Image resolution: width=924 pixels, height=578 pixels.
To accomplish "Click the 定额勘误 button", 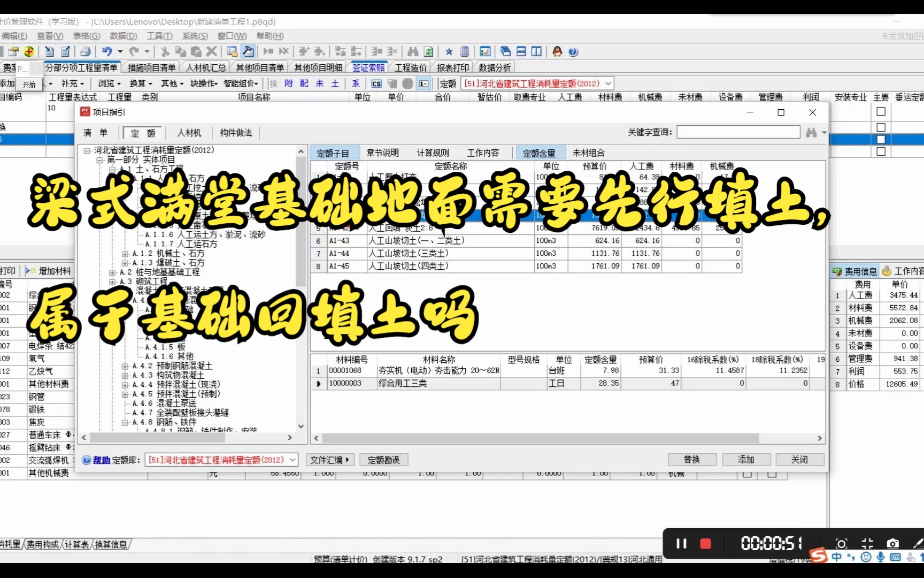I will [x=383, y=460].
